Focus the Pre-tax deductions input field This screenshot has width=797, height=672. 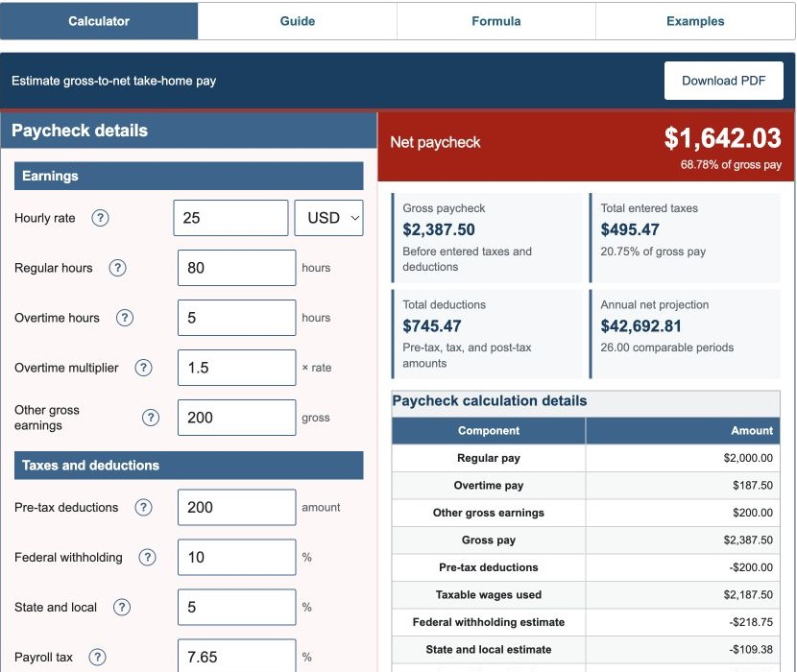pos(237,507)
